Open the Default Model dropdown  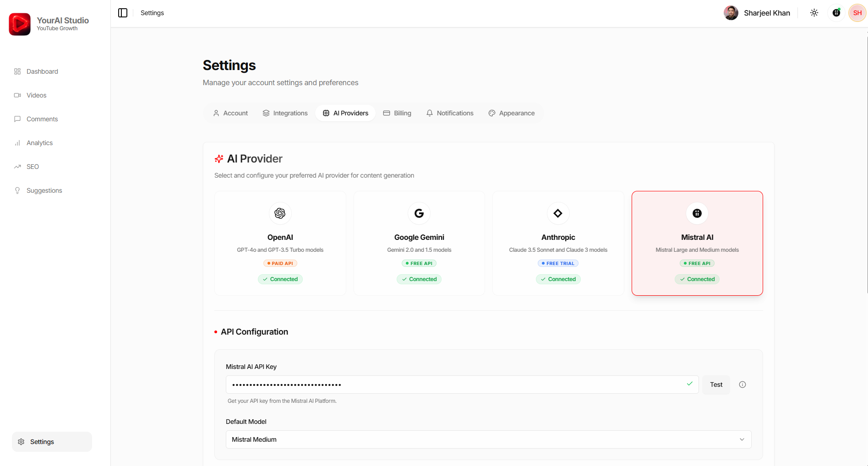pyautogui.click(x=488, y=439)
